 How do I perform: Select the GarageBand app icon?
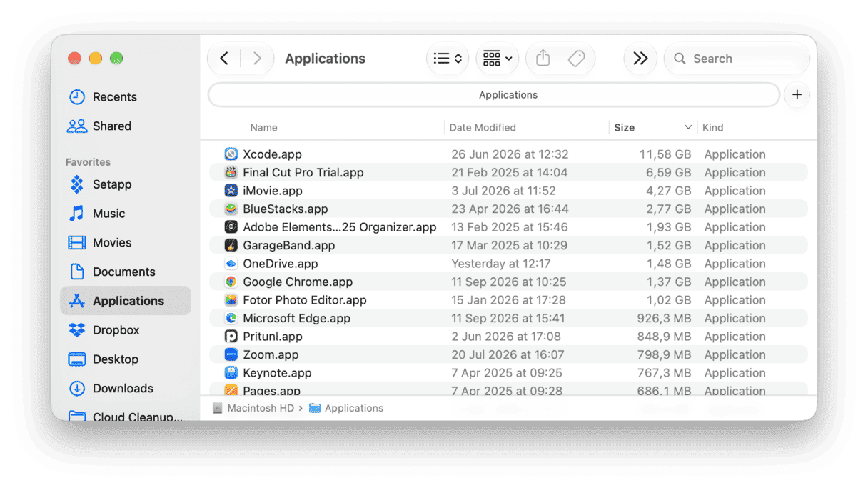(x=231, y=246)
